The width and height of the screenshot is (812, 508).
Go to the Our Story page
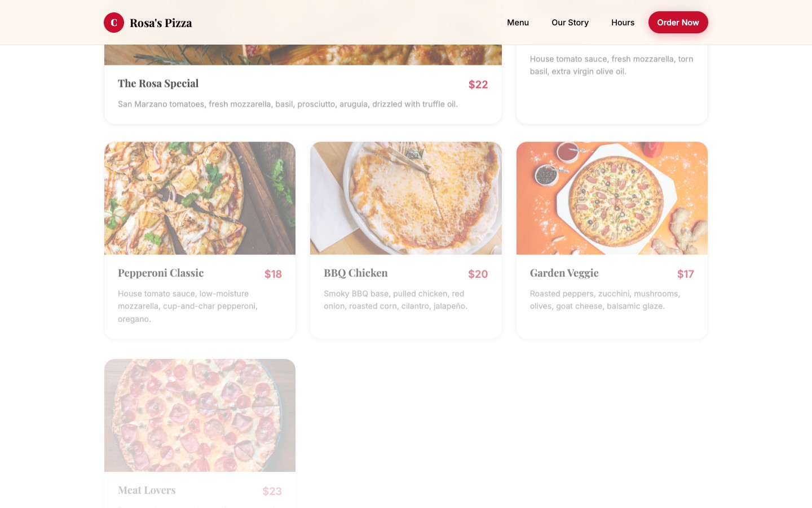tap(570, 23)
